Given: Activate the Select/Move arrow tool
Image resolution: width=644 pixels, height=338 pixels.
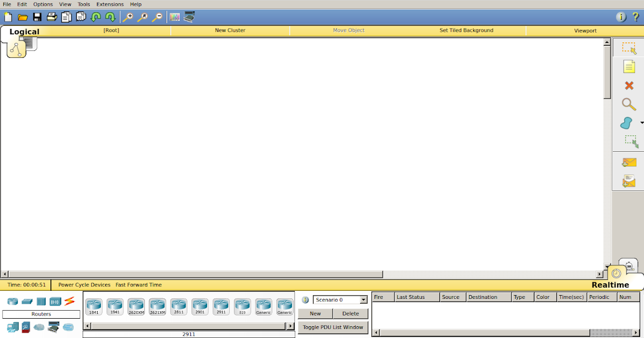Looking at the screenshot, I should coord(628,48).
